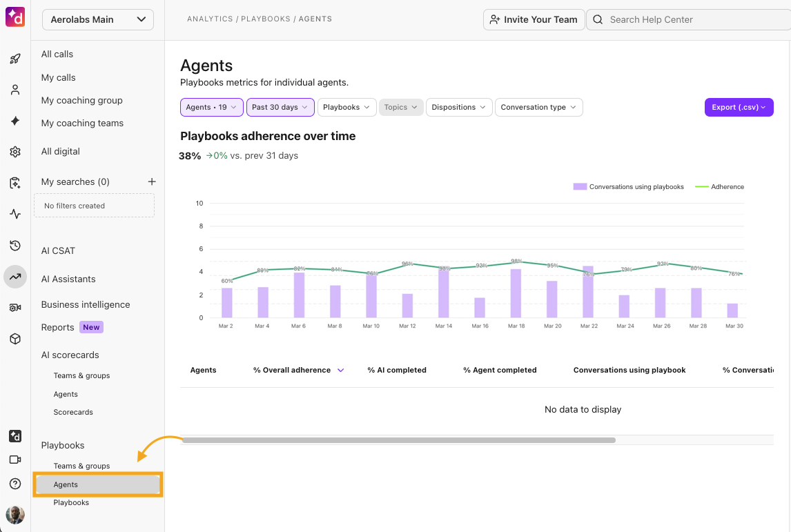Open Reports section
The image size is (791, 532).
[57, 327]
